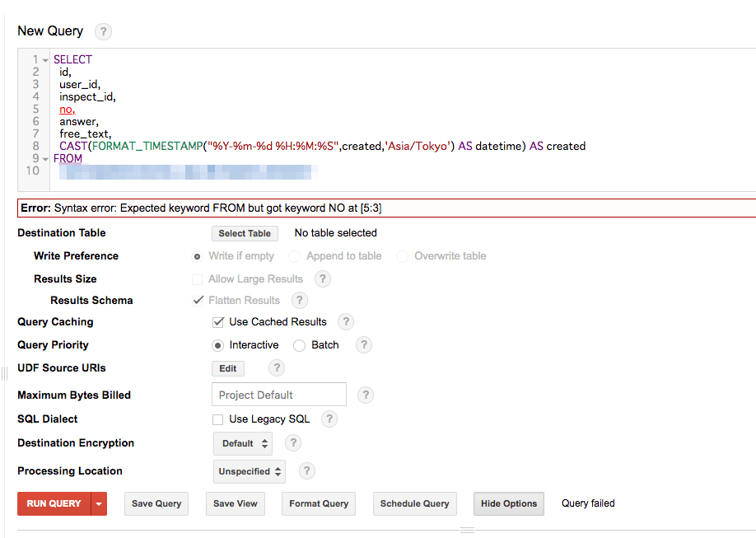Click help icon next to New Query

click(x=103, y=32)
